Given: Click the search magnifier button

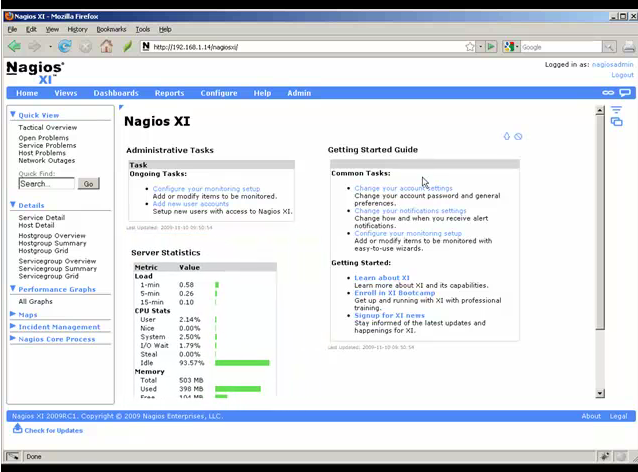Looking at the screenshot, I should pos(609,47).
